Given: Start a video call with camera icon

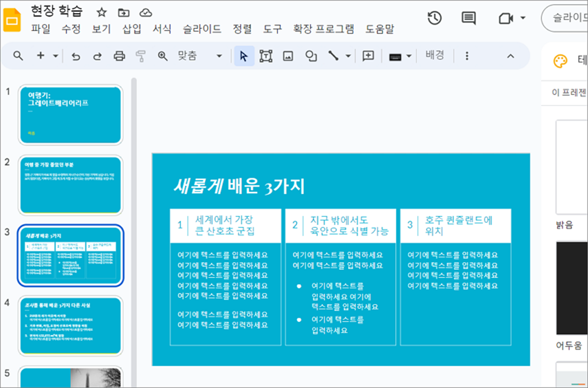Looking at the screenshot, I should 506,18.
